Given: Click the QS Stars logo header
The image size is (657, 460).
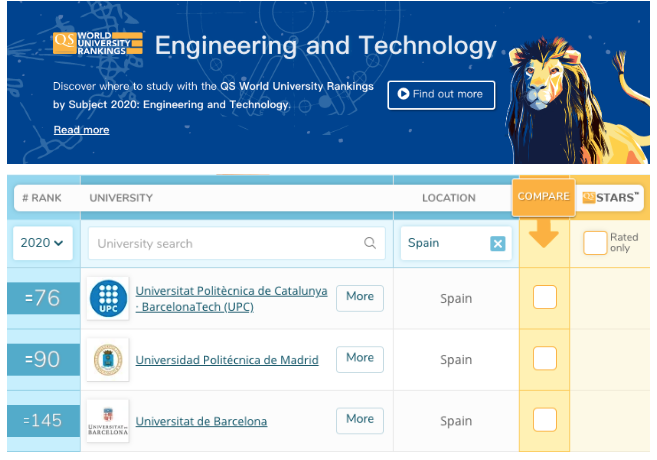Looking at the screenshot, I should click(610, 198).
